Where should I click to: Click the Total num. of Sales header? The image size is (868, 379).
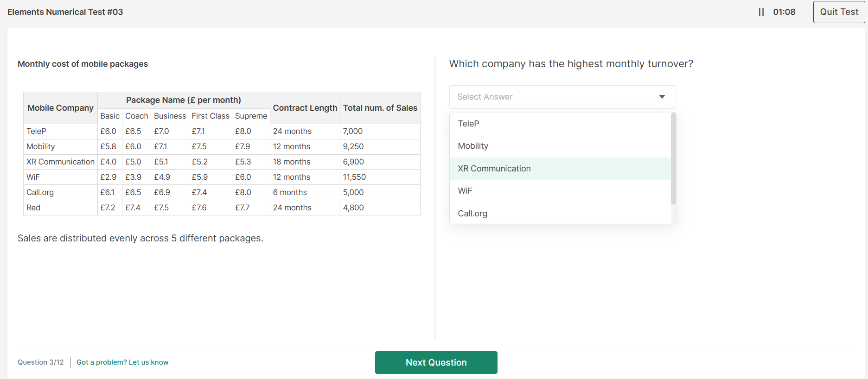(380, 108)
